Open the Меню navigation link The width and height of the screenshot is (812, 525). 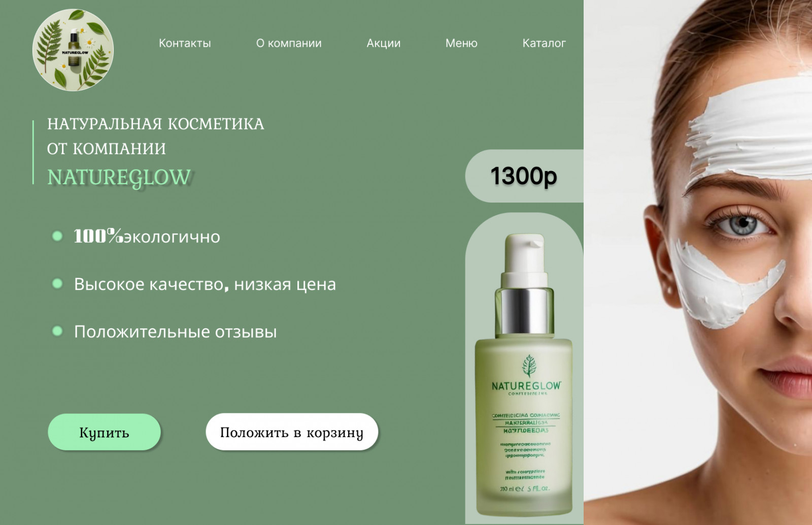coord(461,43)
